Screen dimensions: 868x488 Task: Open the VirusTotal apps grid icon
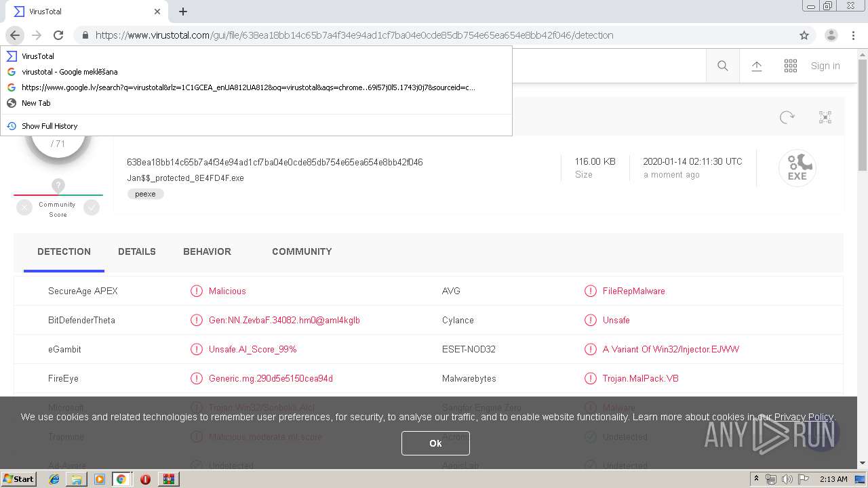point(791,66)
